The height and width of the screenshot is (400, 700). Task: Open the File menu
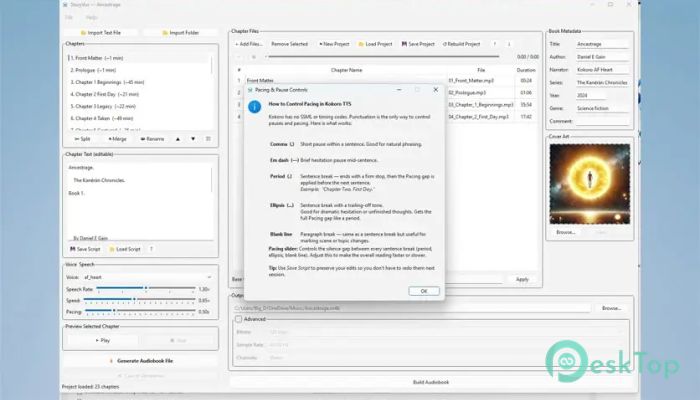69,17
